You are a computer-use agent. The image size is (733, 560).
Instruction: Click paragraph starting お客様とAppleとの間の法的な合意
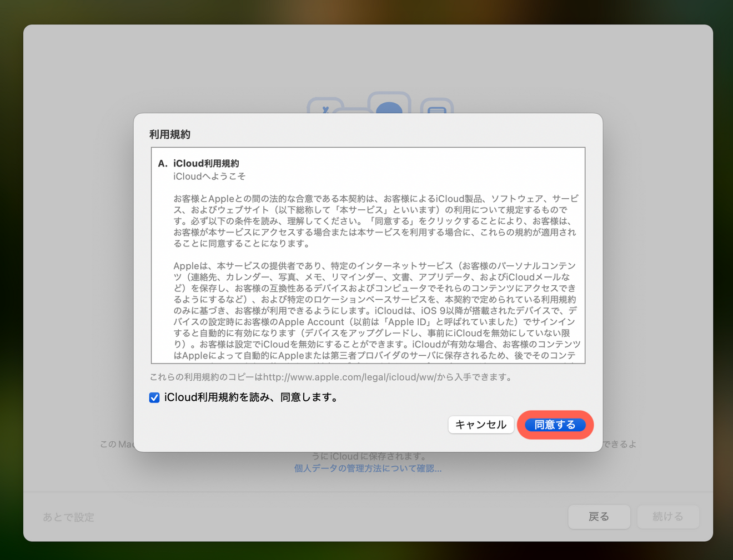tap(375, 221)
